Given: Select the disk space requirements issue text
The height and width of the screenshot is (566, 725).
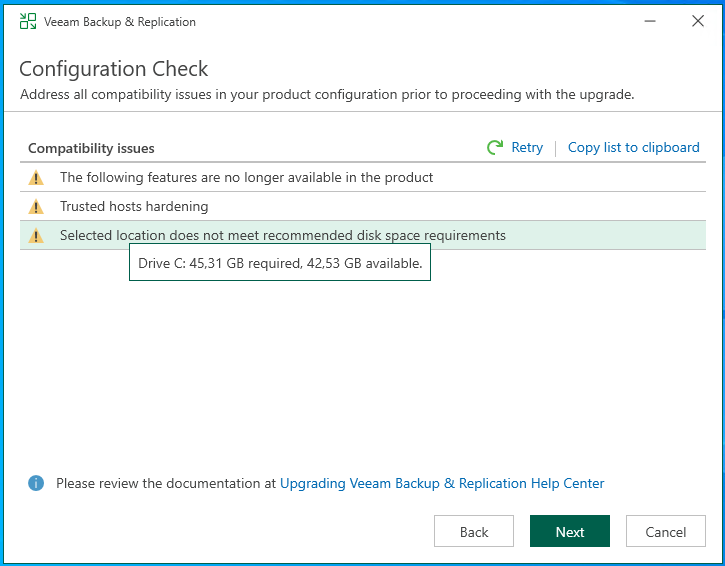Looking at the screenshot, I should pyautogui.click(x=282, y=236).
